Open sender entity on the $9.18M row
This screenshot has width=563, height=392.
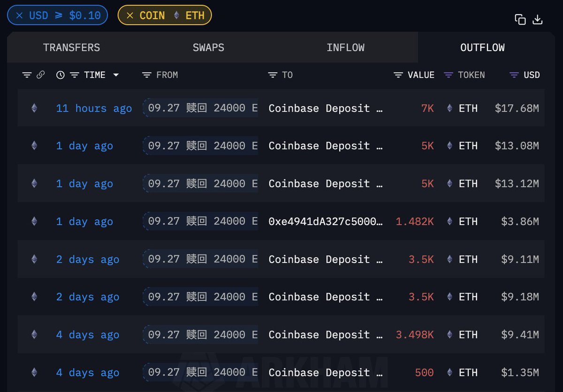tap(201, 297)
